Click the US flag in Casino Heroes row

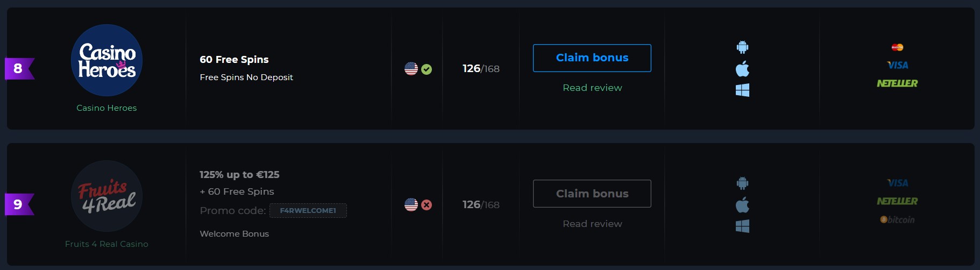pyautogui.click(x=411, y=69)
